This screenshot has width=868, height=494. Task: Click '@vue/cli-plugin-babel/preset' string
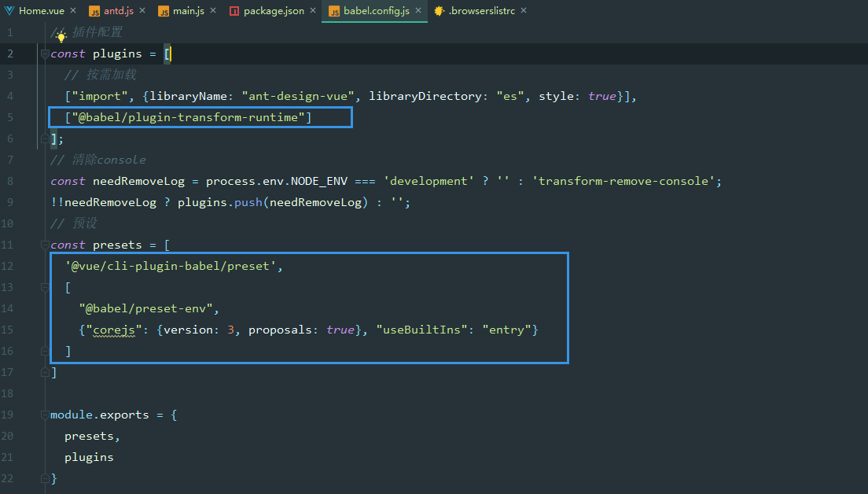point(171,267)
